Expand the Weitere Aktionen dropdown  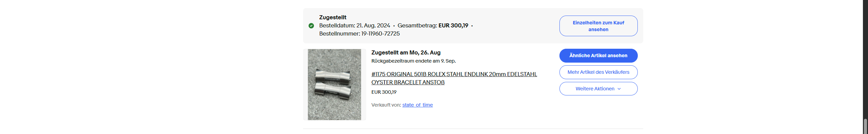[598, 89]
